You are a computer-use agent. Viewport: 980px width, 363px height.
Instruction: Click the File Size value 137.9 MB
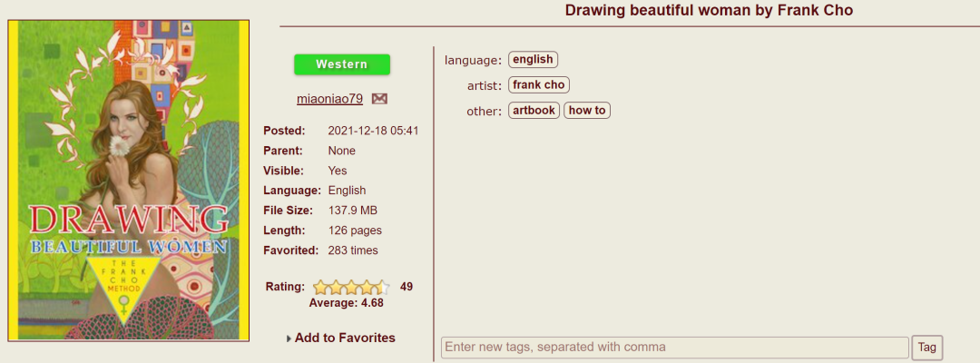352,211
